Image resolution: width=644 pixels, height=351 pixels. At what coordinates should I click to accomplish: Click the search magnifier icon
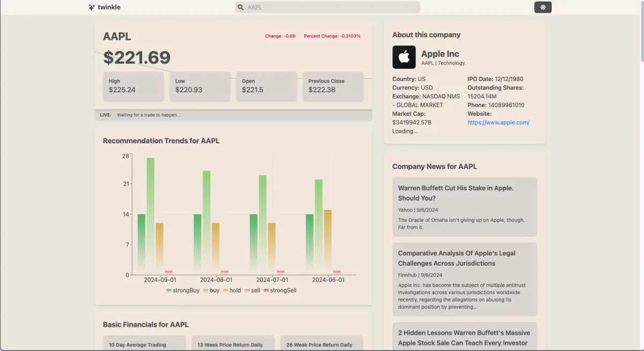240,8
